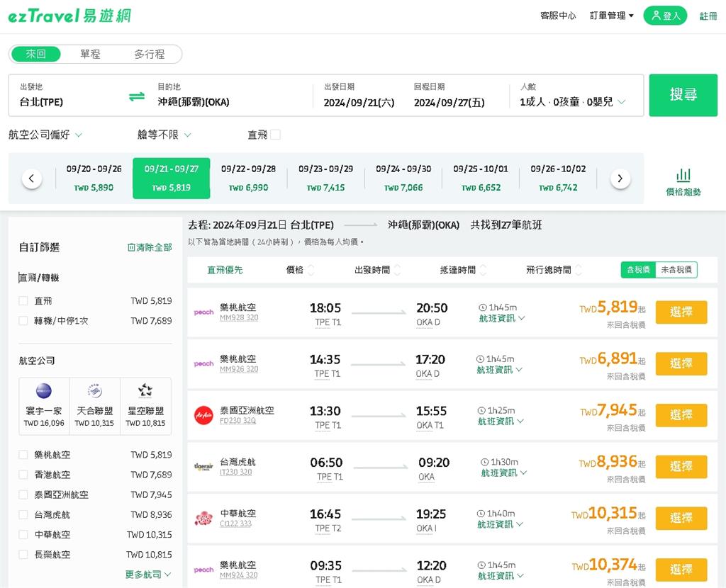Image resolution: width=726 pixels, height=588 pixels.
Task: Swap origin and destination arrows icon
Action: [x=137, y=96]
